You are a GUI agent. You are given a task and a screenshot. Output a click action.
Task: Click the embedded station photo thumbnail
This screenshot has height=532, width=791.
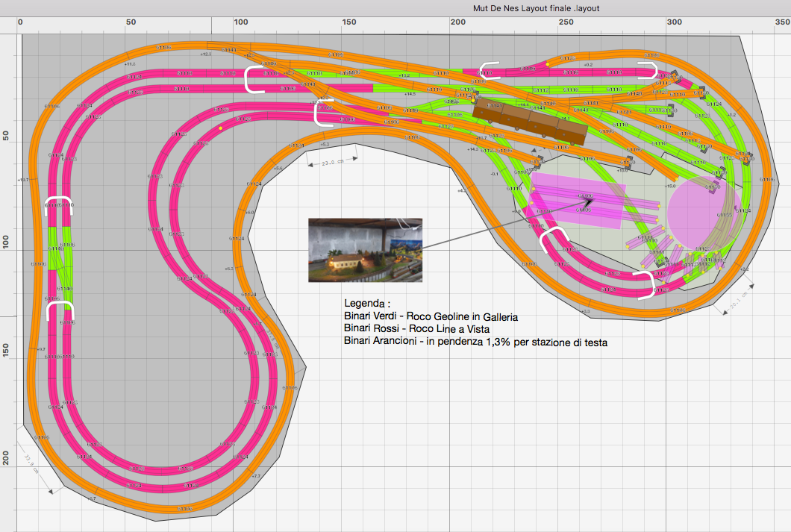[365, 250]
